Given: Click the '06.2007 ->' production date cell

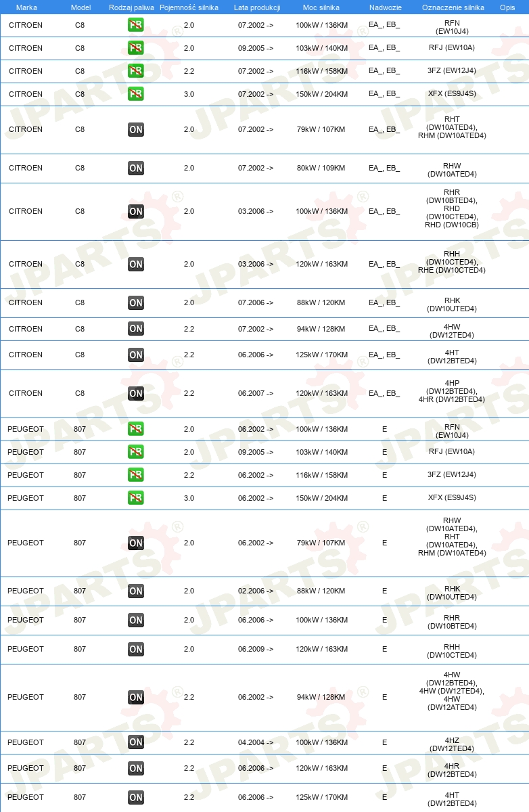Looking at the screenshot, I should (x=256, y=393).
